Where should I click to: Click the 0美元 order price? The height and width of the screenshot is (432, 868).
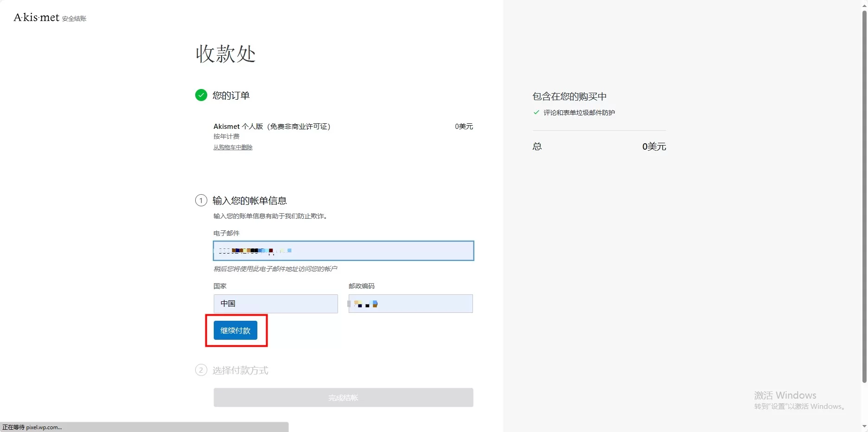click(x=464, y=127)
